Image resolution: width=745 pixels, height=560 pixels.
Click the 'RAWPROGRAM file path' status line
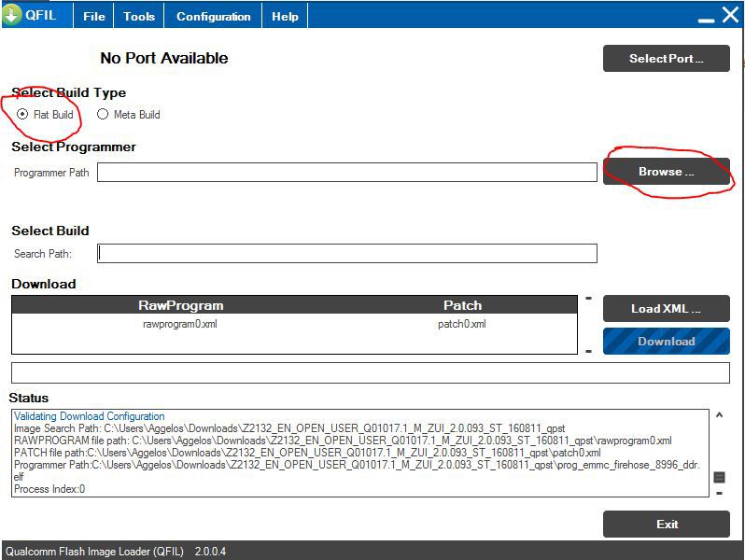343,441
